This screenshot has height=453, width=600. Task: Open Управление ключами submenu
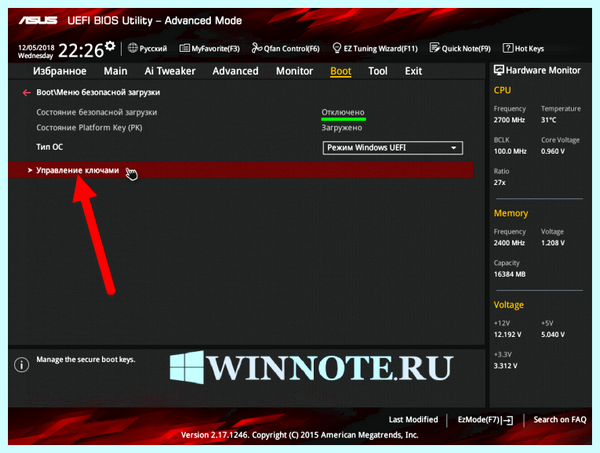click(x=241, y=170)
